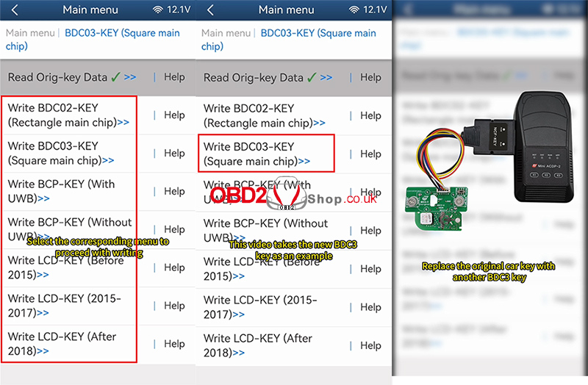Expand Read Orig-key Data arrows in middle screen
The image size is (588, 385).
[326, 78]
